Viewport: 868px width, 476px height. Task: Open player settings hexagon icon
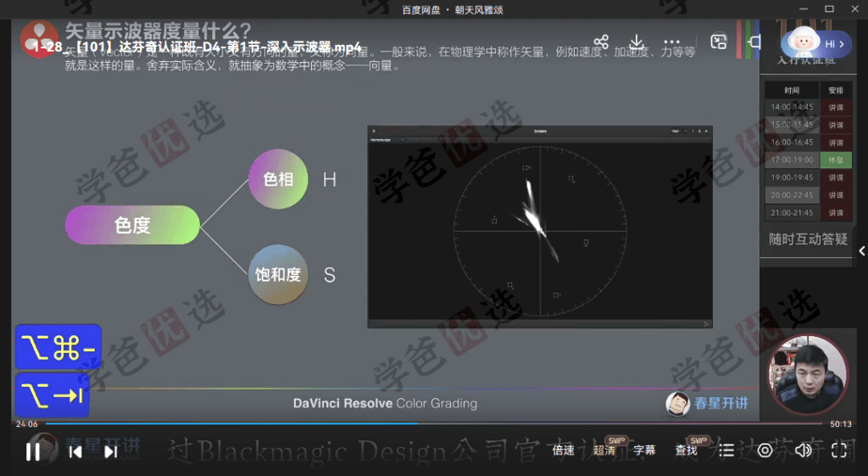[x=765, y=451]
